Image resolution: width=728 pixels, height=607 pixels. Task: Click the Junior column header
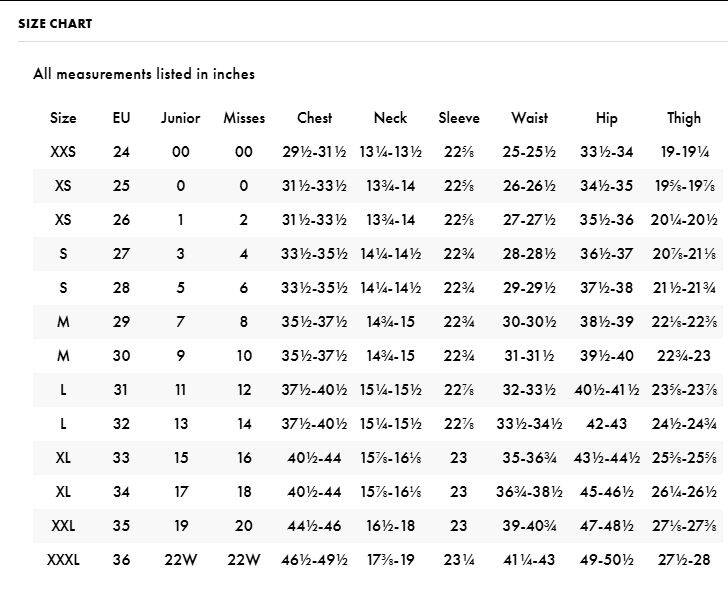(x=180, y=118)
